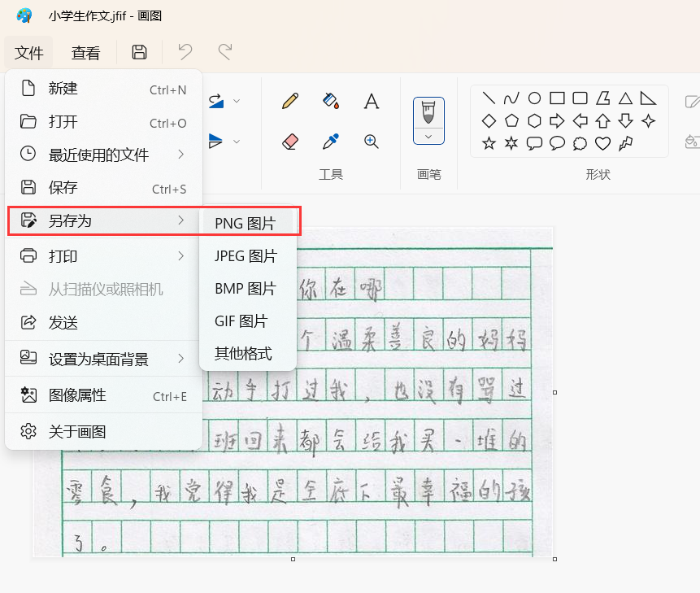Select the Pencil tool
Screen dimensions: 700x593
coord(290,101)
